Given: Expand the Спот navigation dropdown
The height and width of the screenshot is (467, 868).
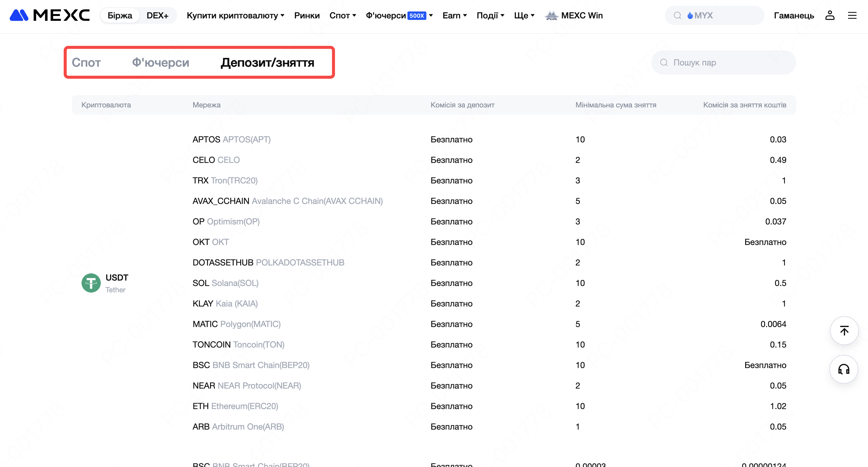Looking at the screenshot, I should [342, 15].
